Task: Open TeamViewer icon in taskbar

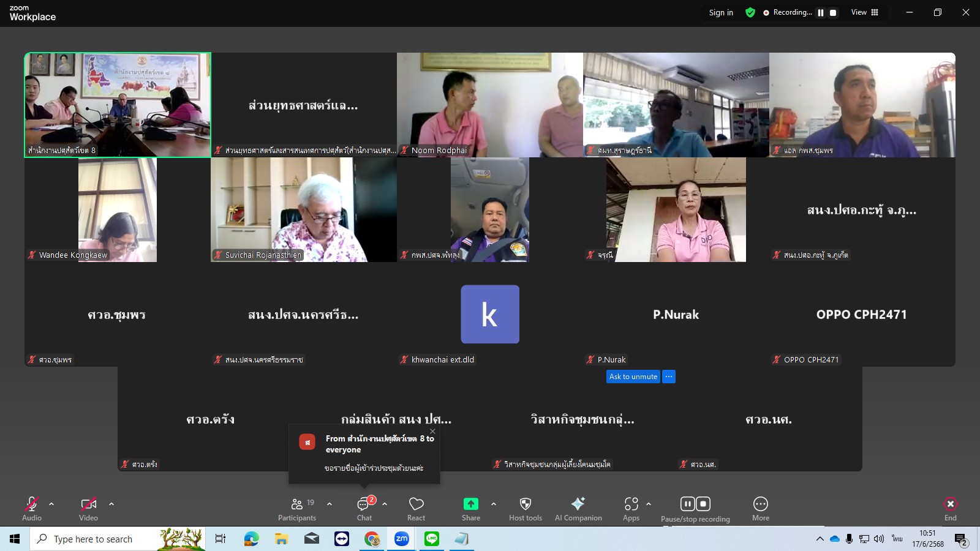Action: pos(342,539)
